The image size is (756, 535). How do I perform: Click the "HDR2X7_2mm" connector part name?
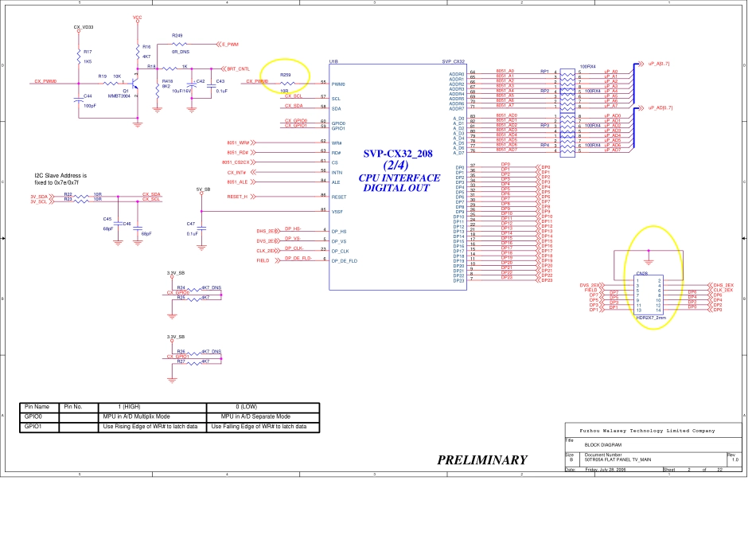point(651,318)
